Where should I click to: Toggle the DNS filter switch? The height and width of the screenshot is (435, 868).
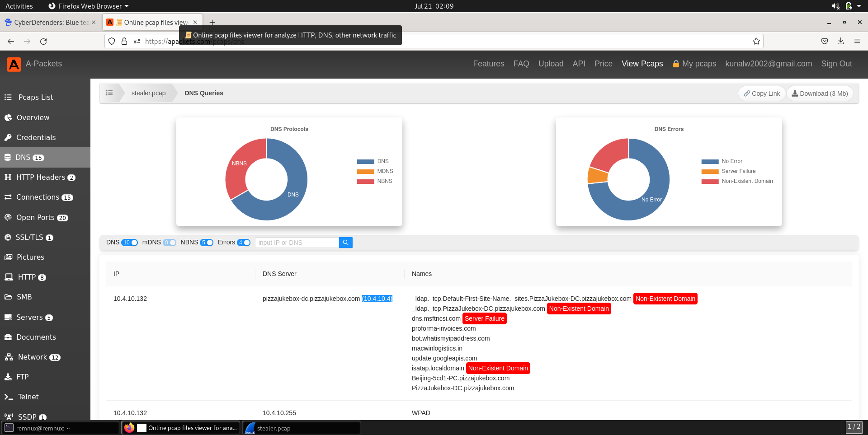coord(130,243)
